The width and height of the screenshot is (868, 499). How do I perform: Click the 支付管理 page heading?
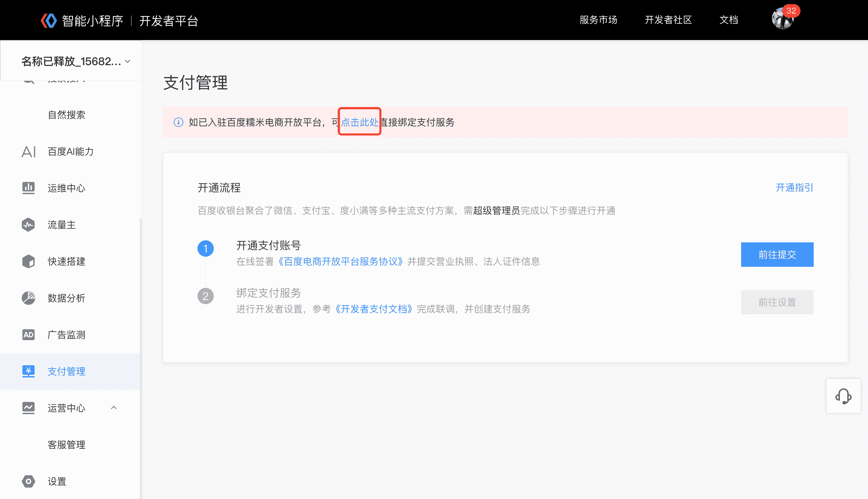195,83
